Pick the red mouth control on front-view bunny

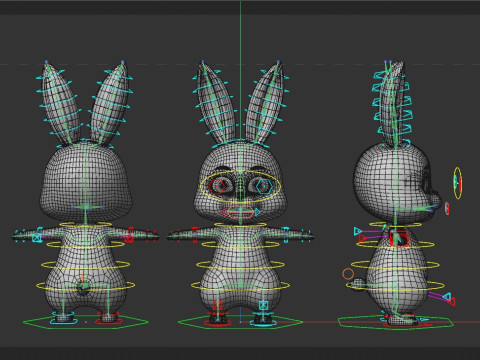pyautogui.click(x=240, y=212)
